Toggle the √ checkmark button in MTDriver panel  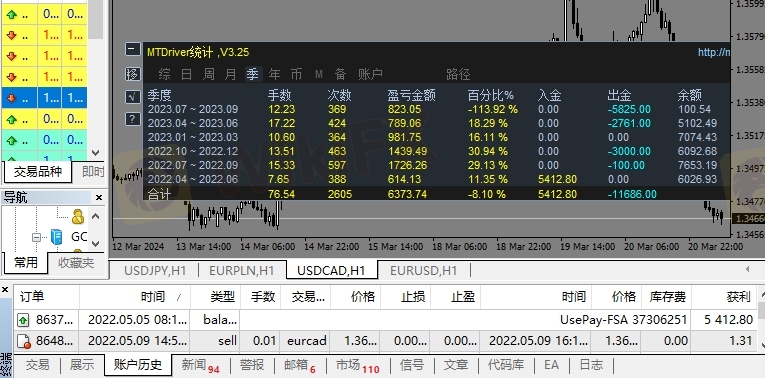click(x=132, y=97)
